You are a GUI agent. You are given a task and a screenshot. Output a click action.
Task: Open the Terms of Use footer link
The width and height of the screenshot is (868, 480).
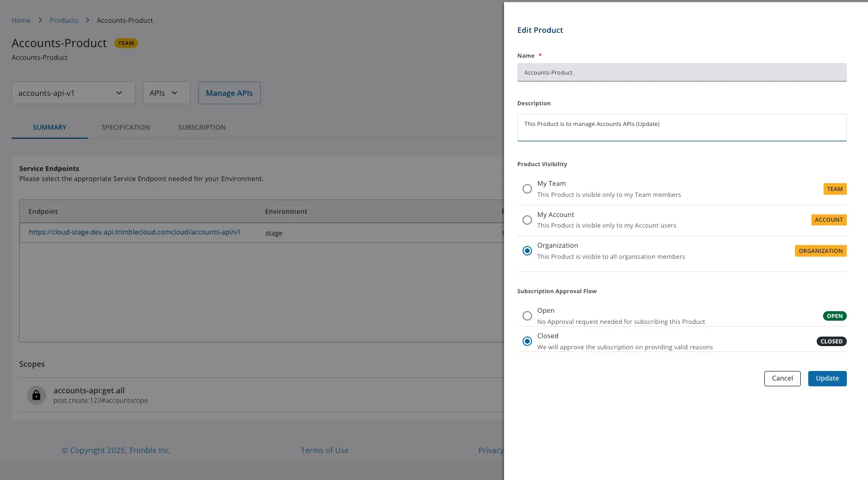point(325,450)
